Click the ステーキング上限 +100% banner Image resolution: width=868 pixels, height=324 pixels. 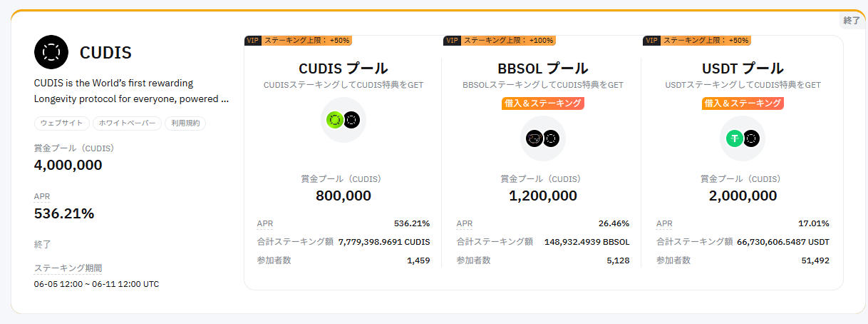[508, 41]
